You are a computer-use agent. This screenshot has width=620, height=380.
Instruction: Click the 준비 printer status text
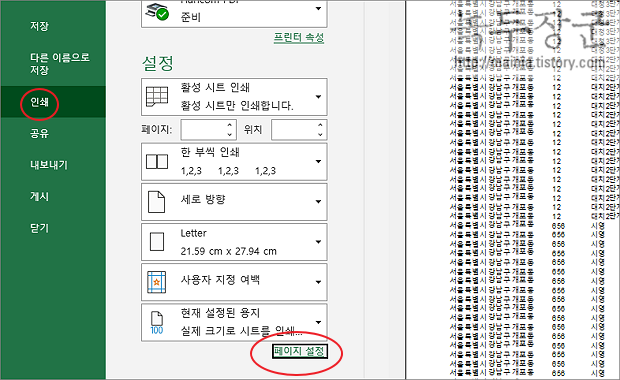[191, 17]
